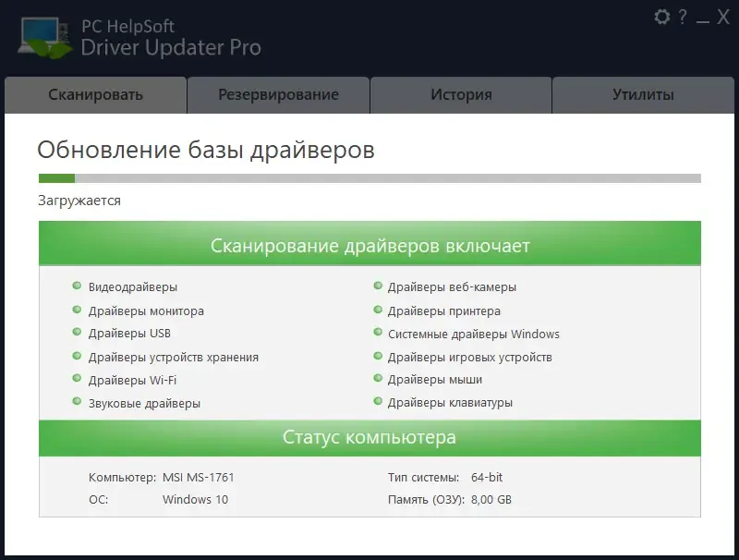Select the bullet next to Драйверы USB
739x560 pixels.
tap(75, 334)
